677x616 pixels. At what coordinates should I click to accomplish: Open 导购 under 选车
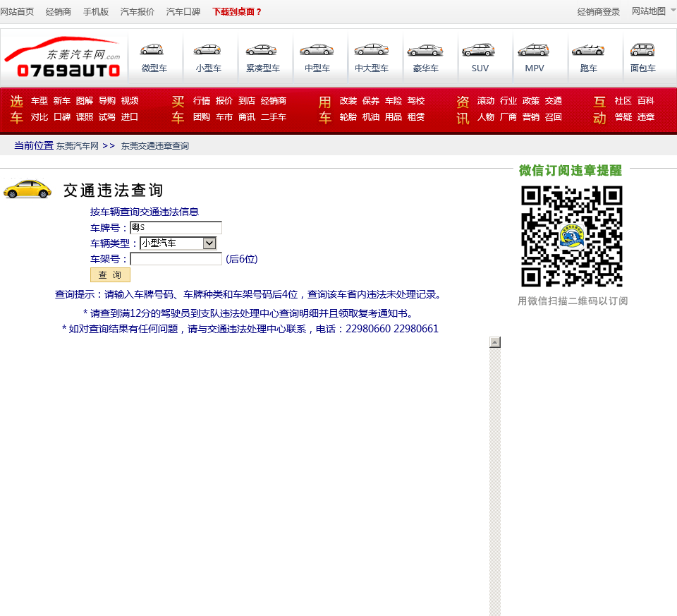pos(107,101)
